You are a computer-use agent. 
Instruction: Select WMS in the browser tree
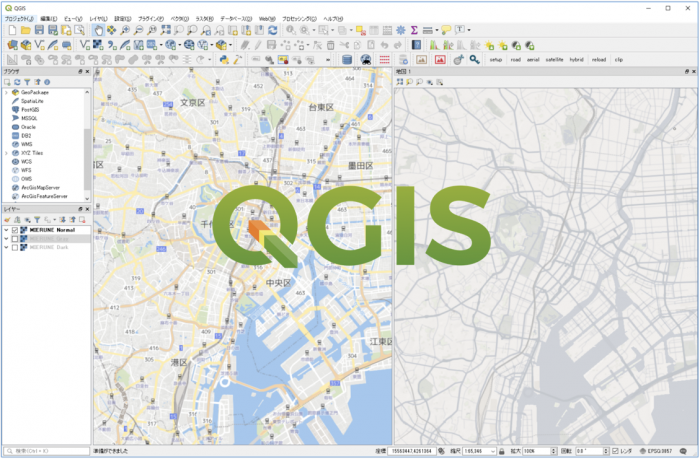26,144
